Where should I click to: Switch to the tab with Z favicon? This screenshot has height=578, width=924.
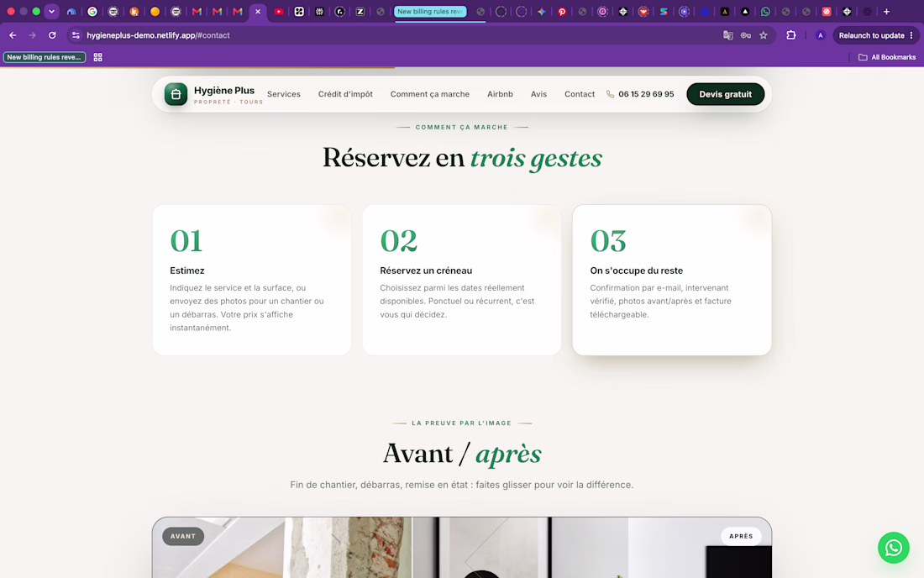click(x=360, y=11)
